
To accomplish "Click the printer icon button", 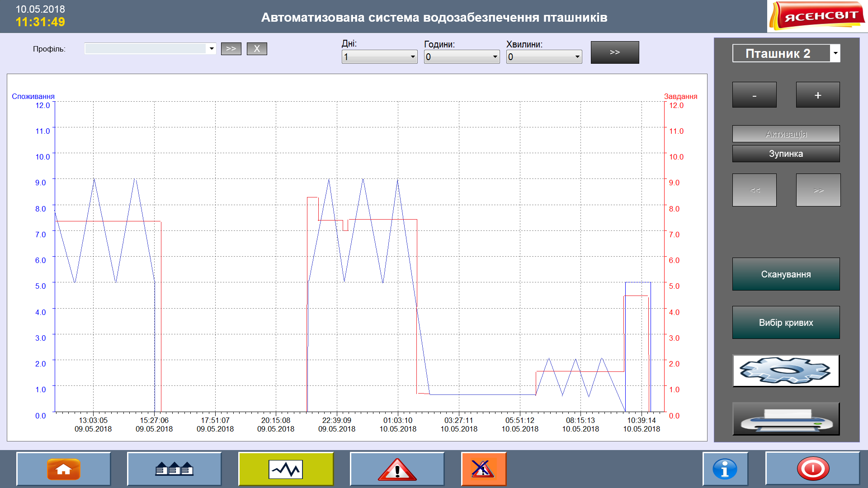I will pos(786,419).
